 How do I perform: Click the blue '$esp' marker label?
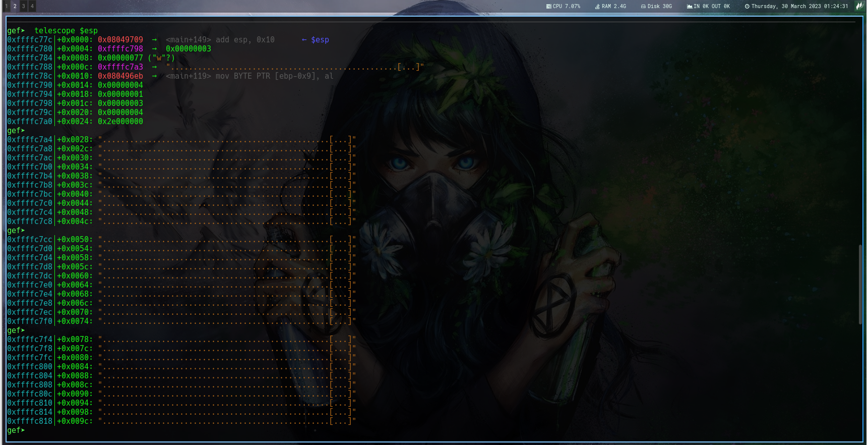tap(320, 40)
